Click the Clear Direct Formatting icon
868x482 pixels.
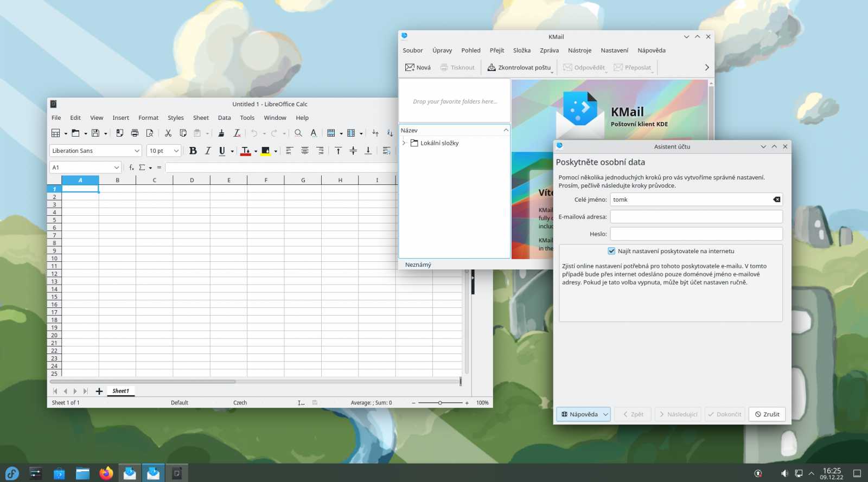237,133
